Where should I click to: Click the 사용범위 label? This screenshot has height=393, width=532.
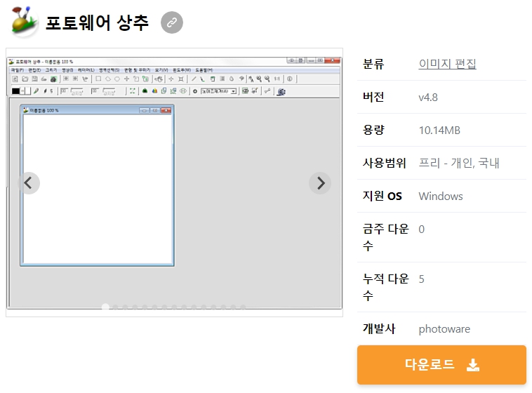click(x=384, y=164)
